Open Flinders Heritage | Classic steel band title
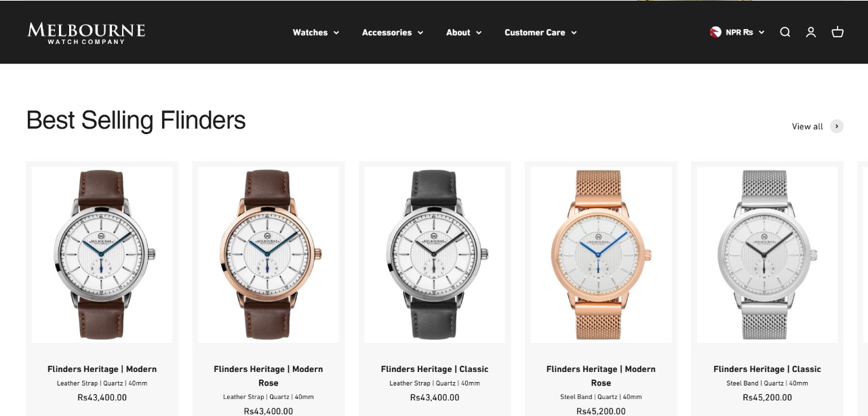The width and height of the screenshot is (868, 416). click(x=767, y=369)
